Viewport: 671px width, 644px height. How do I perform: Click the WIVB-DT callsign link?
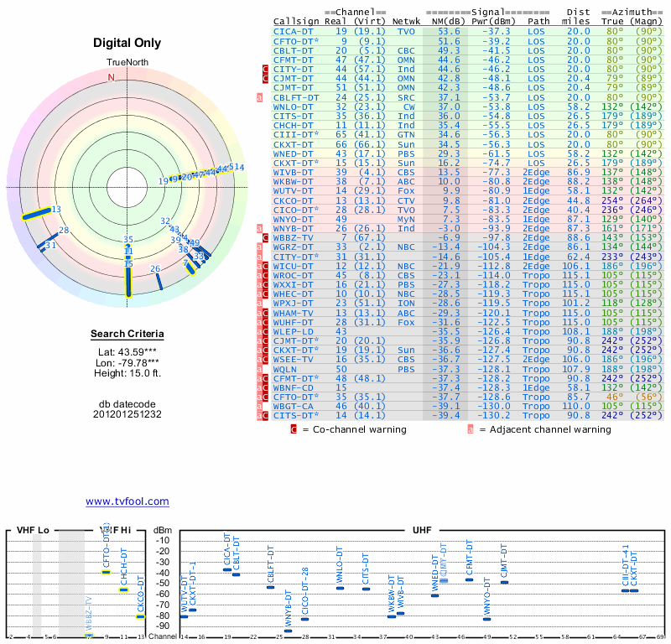coord(293,172)
